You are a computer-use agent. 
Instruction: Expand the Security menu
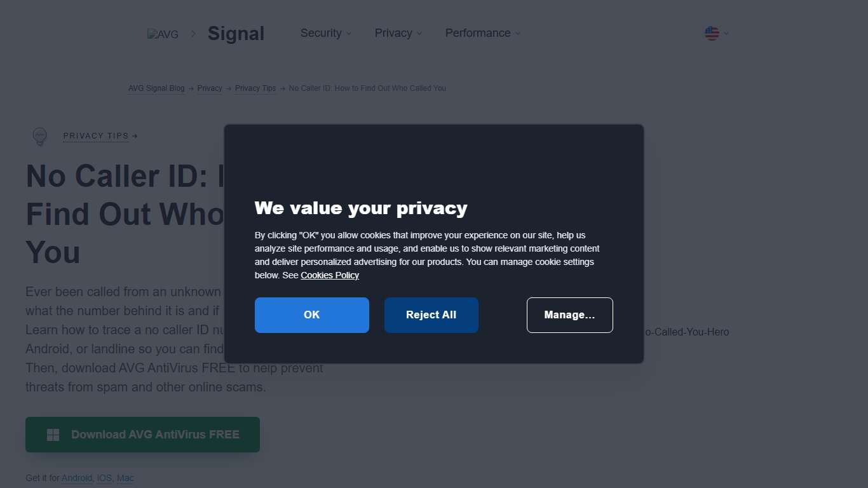[325, 33]
